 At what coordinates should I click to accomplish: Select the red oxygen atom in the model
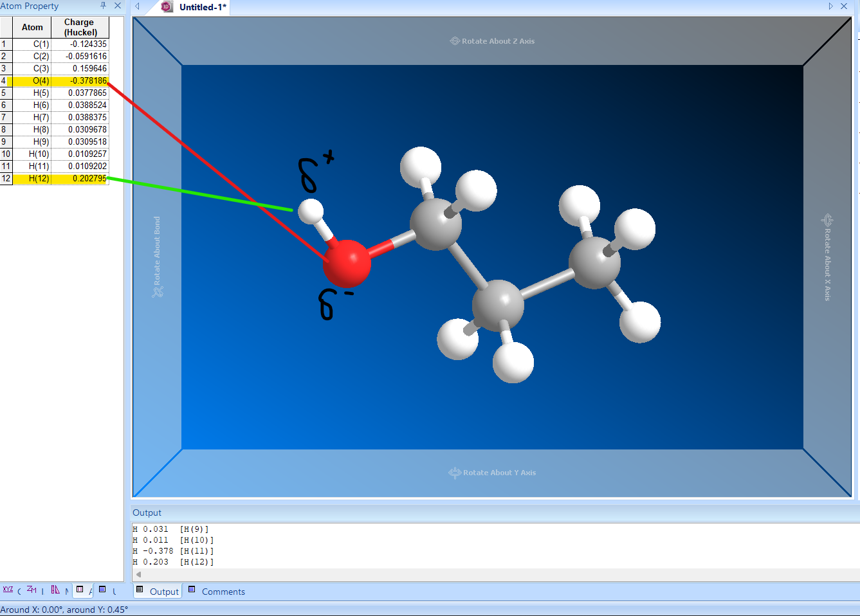(347, 263)
